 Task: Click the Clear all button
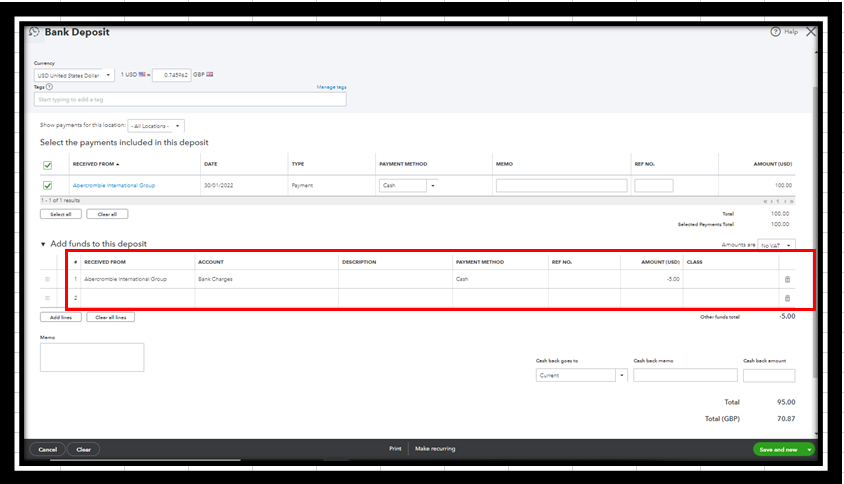[x=107, y=214]
